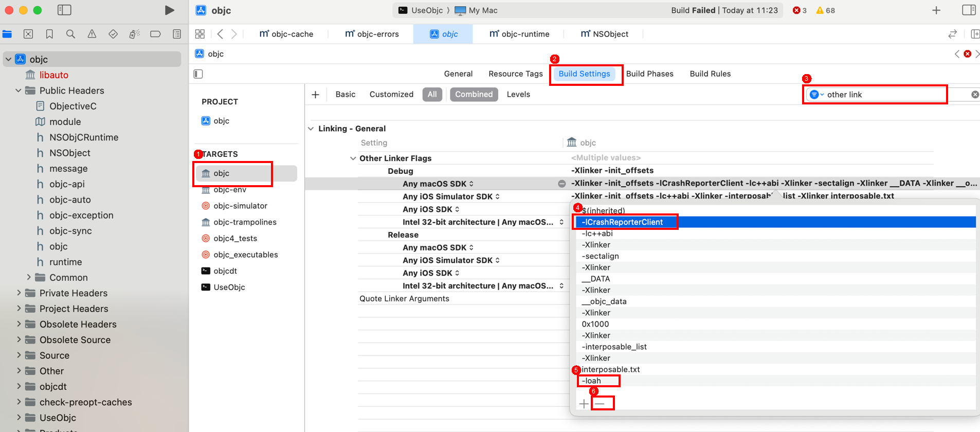This screenshot has height=432, width=980.
Task: Open the Source Control navigator icon
Action: tap(28, 34)
